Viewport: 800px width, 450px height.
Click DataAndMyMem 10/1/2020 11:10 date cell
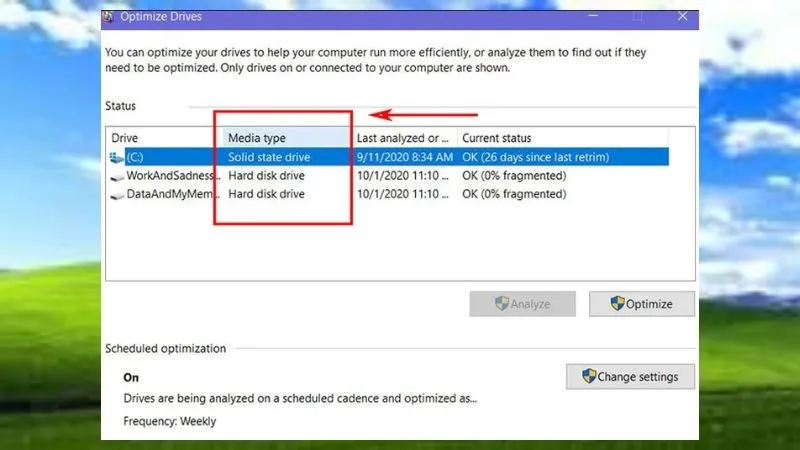pyautogui.click(x=403, y=194)
